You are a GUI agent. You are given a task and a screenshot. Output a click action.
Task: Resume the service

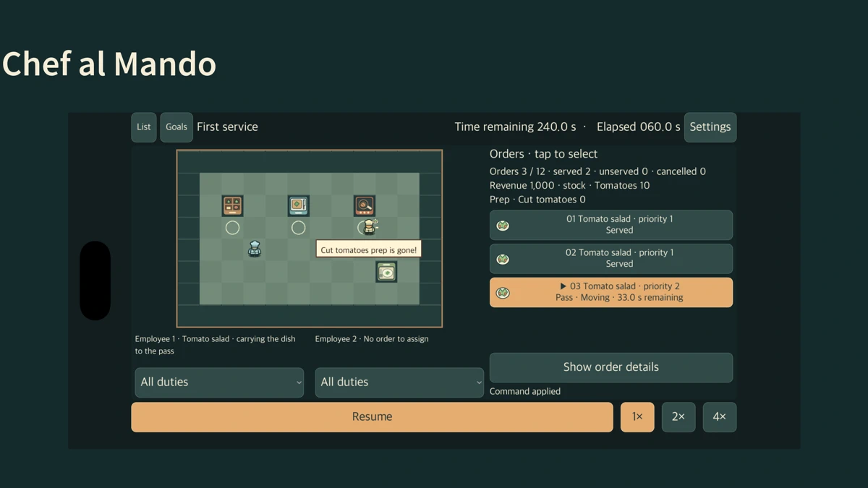(372, 417)
